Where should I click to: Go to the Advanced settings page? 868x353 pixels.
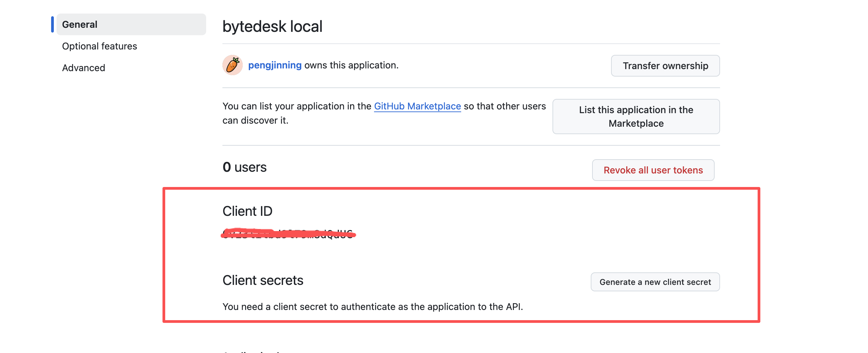coord(84,68)
